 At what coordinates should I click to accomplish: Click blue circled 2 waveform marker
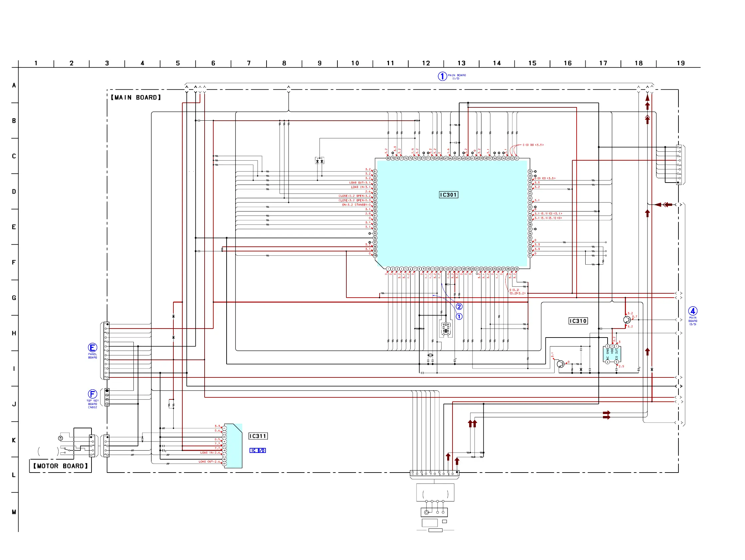(x=459, y=307)
